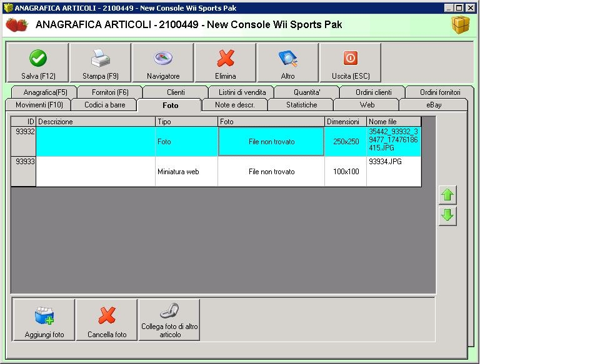Switch to the Statistiche tab
600x364 pixels.
point(301,105)
